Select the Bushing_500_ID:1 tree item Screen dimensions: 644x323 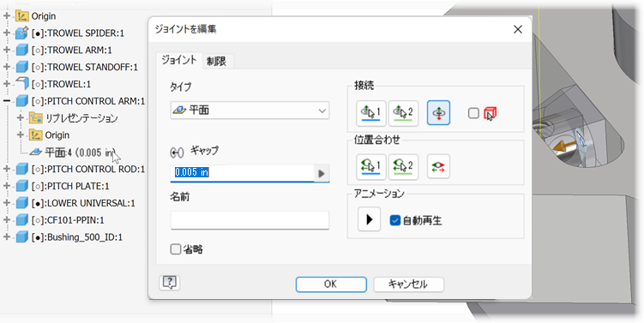click(77, 237)
